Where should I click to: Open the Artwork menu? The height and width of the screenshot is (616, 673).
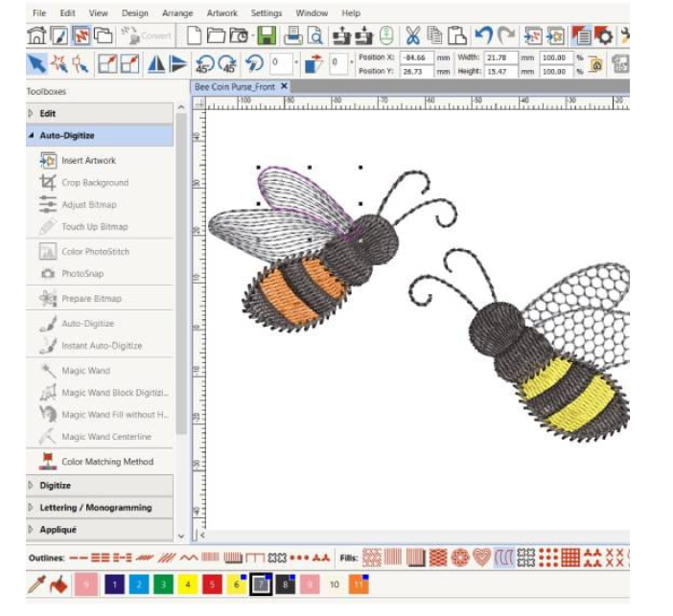click(x=222, y=13)
